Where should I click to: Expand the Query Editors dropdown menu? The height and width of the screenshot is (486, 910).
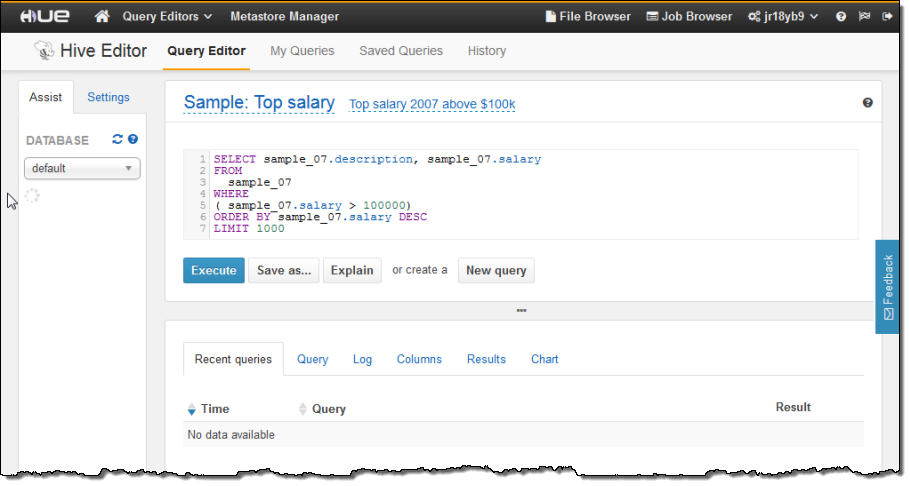point(167,17)
